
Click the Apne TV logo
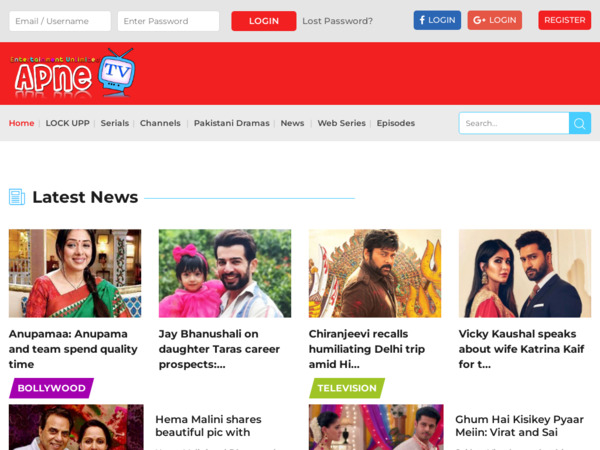coord(72,73)
